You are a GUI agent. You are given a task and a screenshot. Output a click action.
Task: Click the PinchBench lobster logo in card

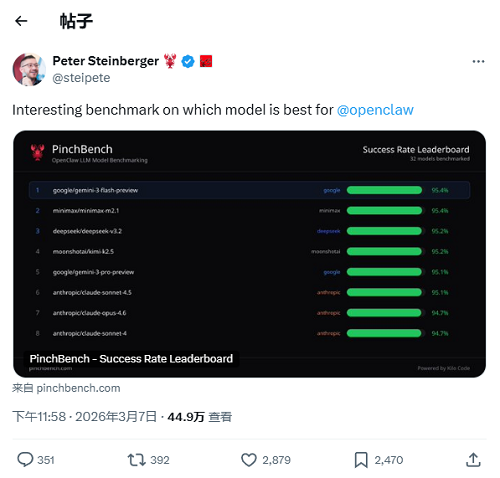(38, 153)
